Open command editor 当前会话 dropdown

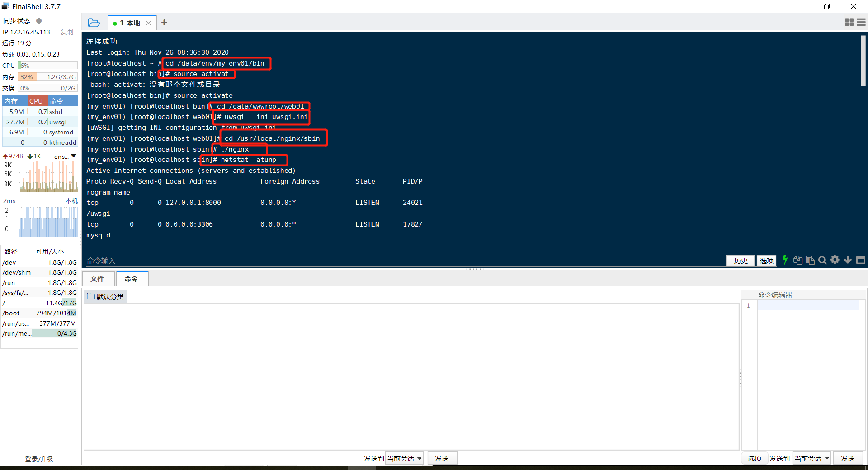[812, 458]
